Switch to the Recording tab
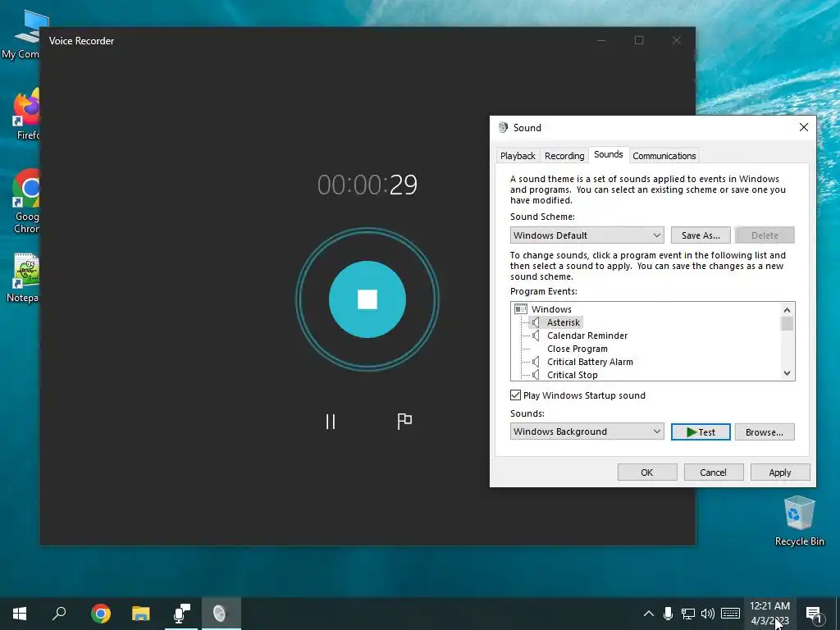This screenshot has height=630, width=840. coord(564,156)
